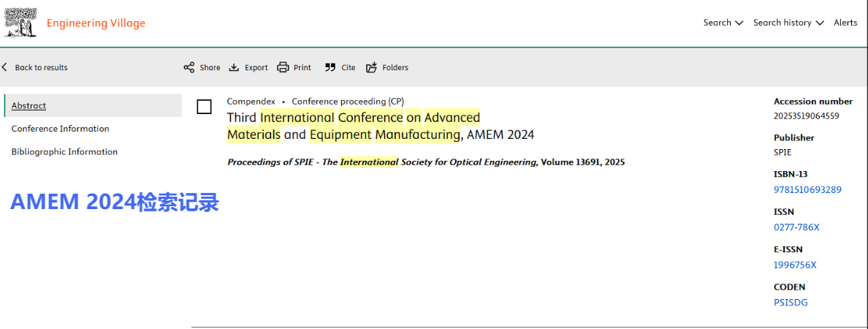This screenshot has width=868, height=329.
Task: Click the E-ISSN 1996756X link
Action: point(795,265)
